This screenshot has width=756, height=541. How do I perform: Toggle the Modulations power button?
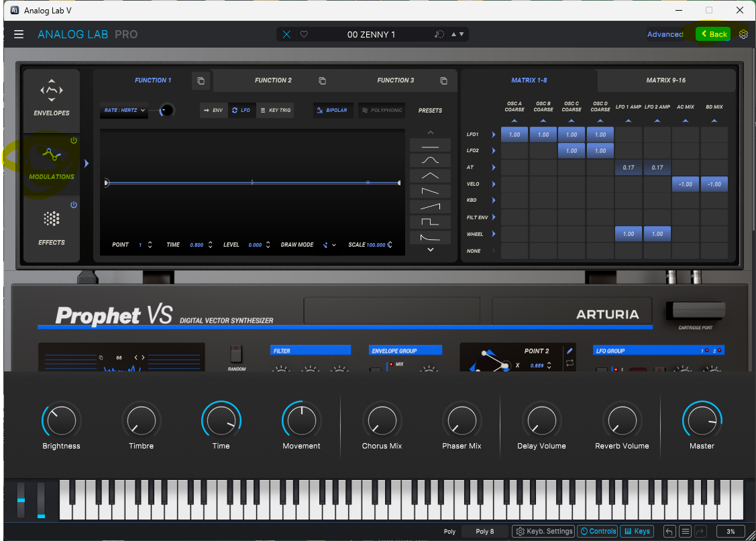coord(74,141)
